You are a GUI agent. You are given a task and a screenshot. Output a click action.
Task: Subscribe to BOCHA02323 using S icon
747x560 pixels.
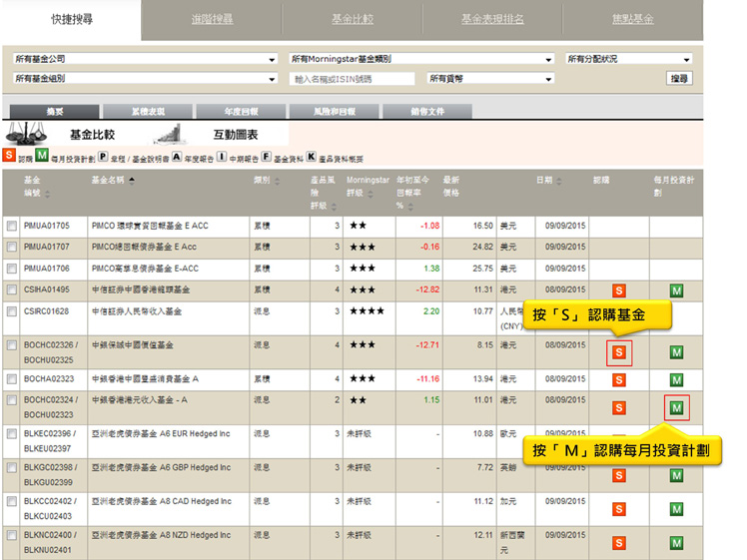point(619,380)
